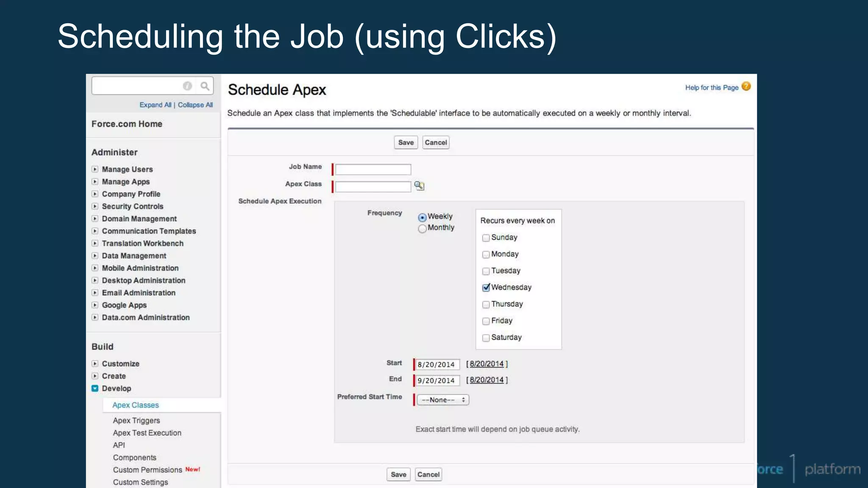This screenshot has height=488, width=868.
Task: Expand the Domain Management section
Action: coord(95,219)
